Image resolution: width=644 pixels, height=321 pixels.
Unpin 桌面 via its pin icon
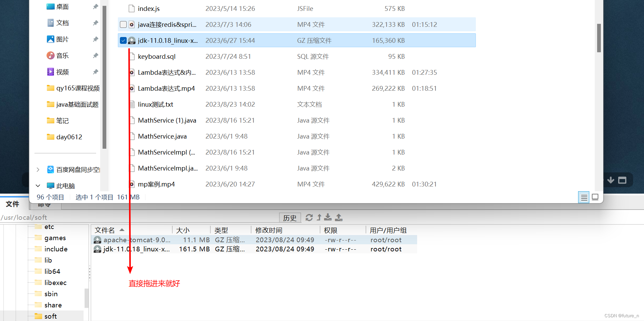[x=95, y=7]
